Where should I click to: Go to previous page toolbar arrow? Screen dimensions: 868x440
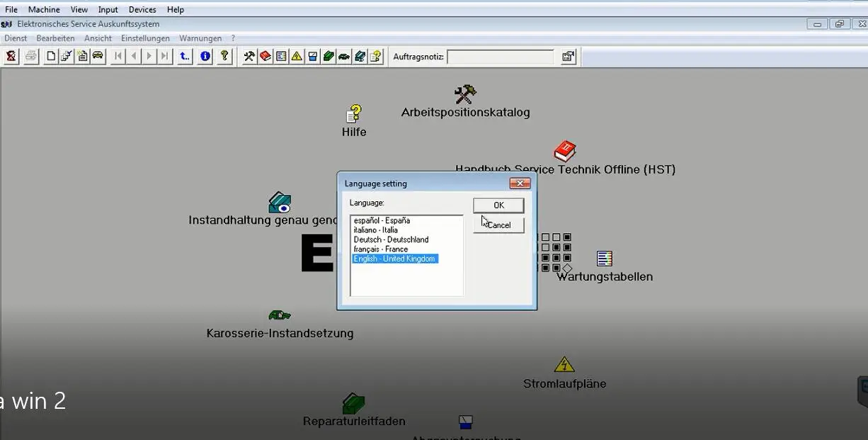pyautogui.click(x=134, y=56)
